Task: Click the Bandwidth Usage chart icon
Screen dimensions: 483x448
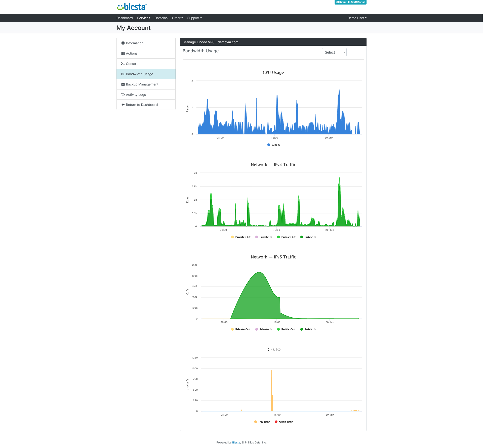Action: 123,74
